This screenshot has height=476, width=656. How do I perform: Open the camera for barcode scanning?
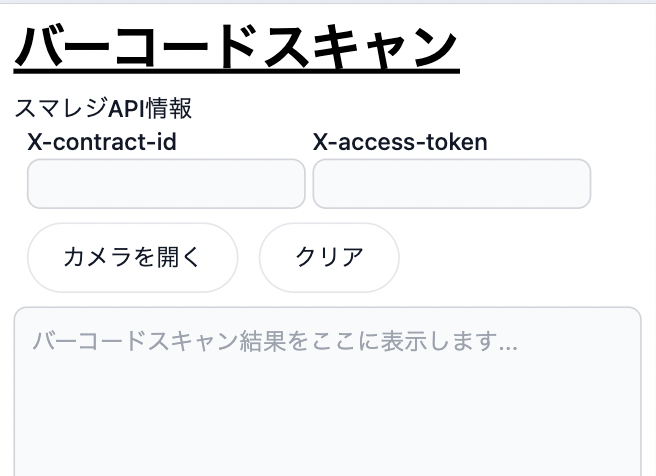pyautogui.click(x=132, y=257)
